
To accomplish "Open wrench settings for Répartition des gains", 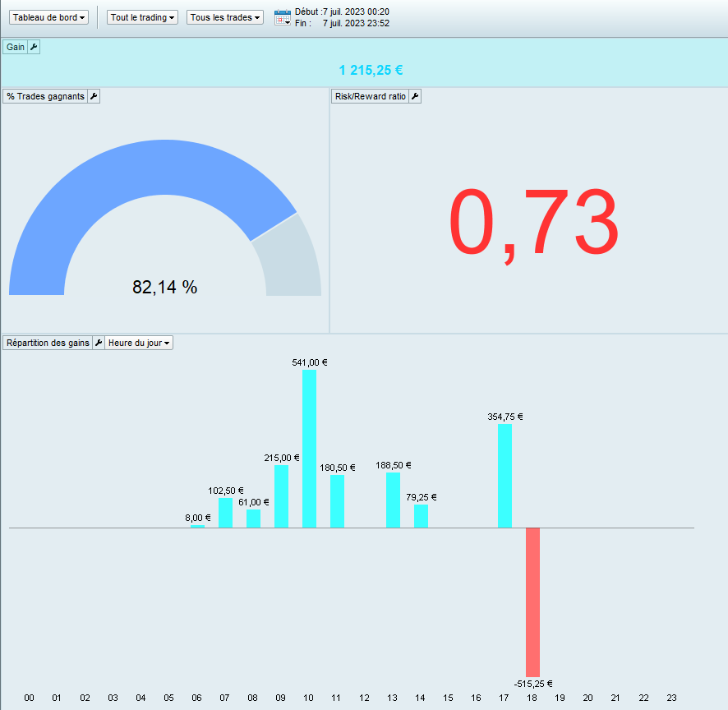I will click(99, 343).
